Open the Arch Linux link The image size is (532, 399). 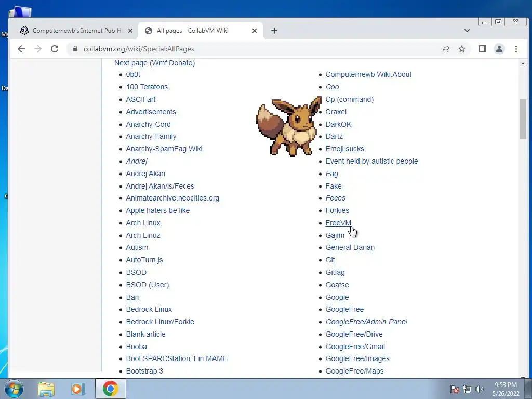point(143,223)
